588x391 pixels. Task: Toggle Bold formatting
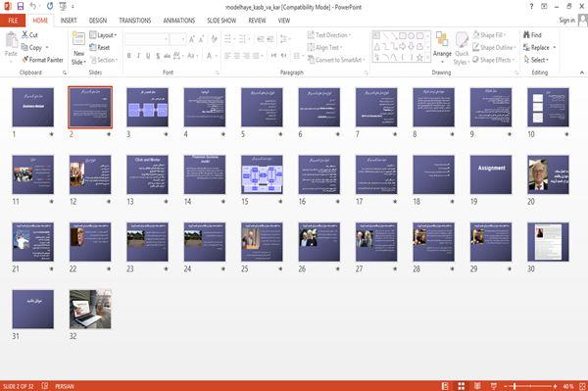129,56
